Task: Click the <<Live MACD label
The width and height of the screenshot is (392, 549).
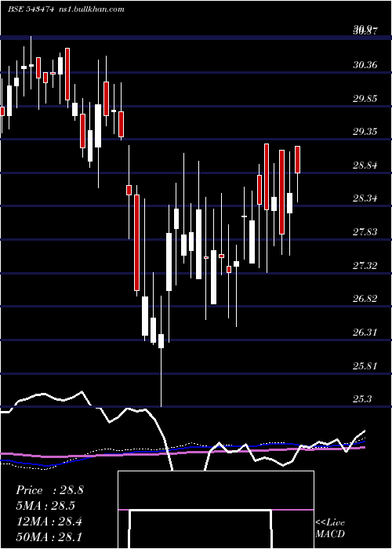Action: click(330, 528)
